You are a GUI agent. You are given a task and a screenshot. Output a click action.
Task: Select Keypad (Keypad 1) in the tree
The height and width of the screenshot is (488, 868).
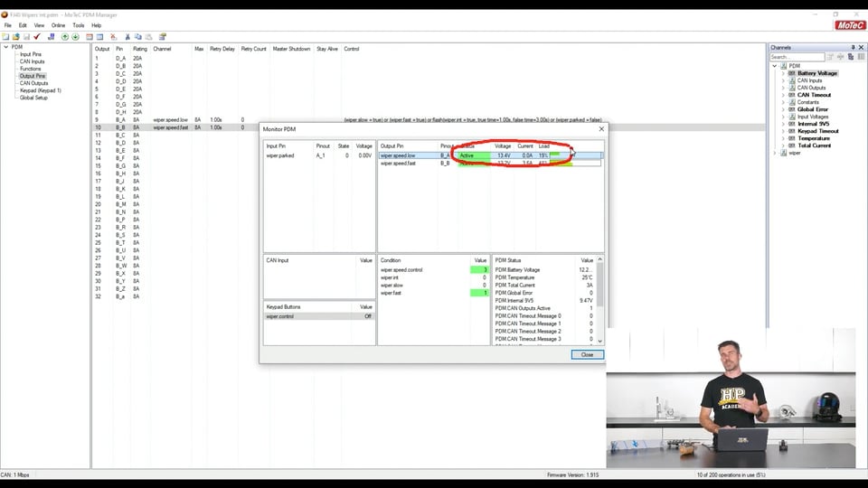(41, 90)
